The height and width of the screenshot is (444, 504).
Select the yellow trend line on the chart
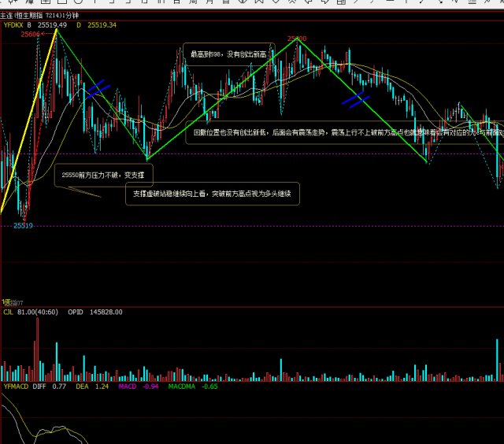(x=28, y=120)
